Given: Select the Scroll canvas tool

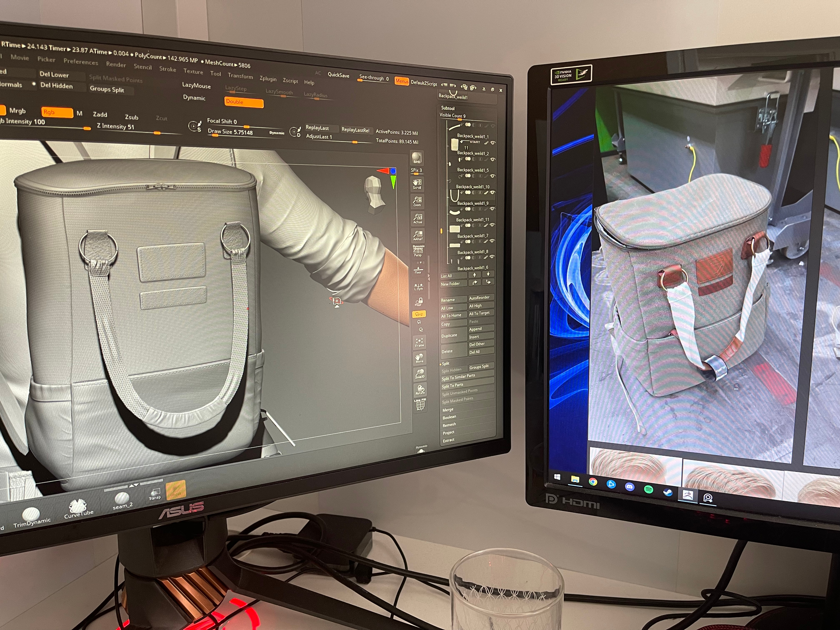Looking at the screenshot, I should pos(417,184).
